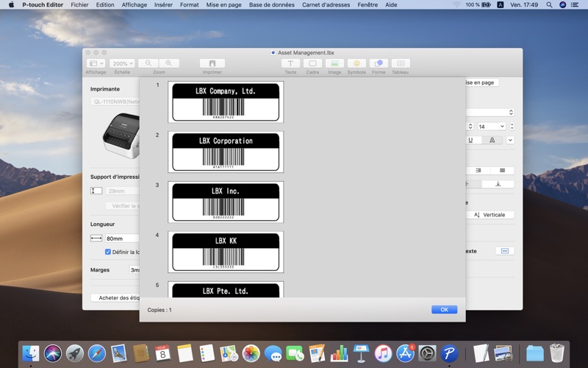Viewport: 588px width, 368px height.
Task: Open the Fenêtre menu
Action: 367,5
